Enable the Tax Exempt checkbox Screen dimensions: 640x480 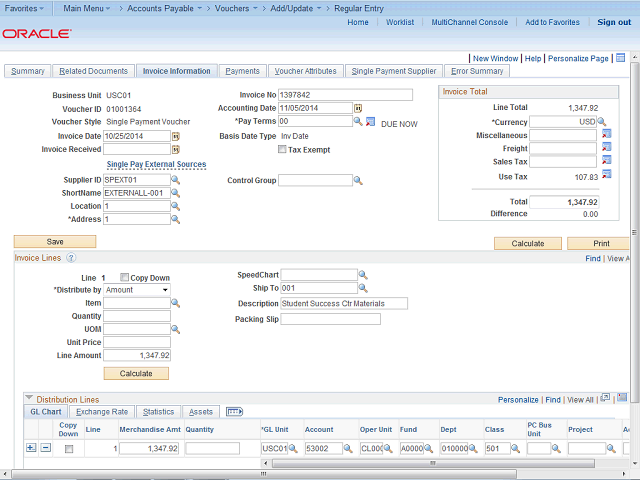[x=282, y=150]
